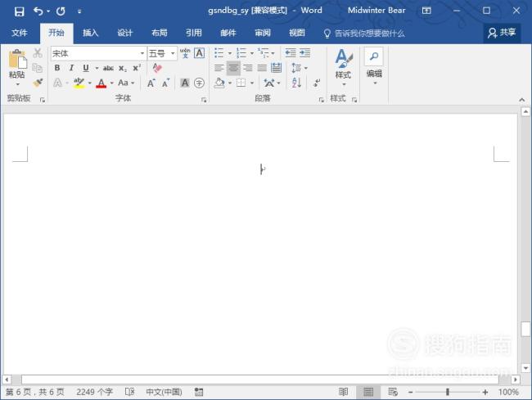Open the font name dropdown (宋体)
532x400 pixels.
click(x=142, y=53)
